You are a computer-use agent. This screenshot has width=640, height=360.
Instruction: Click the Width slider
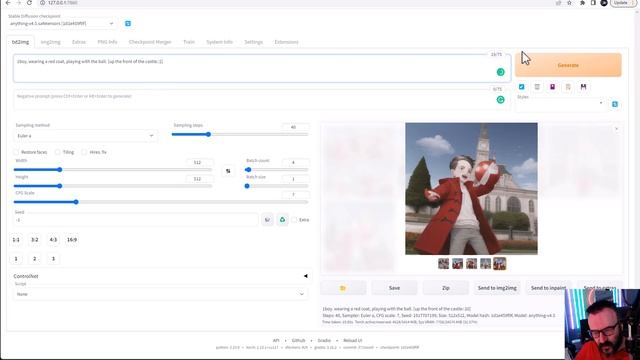pos(113,170)
